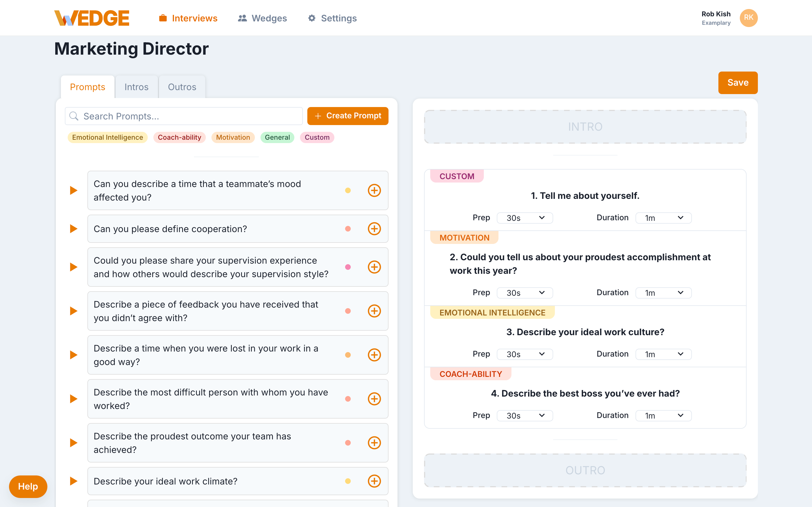Open the Outros tab

(x=182, y=86)
